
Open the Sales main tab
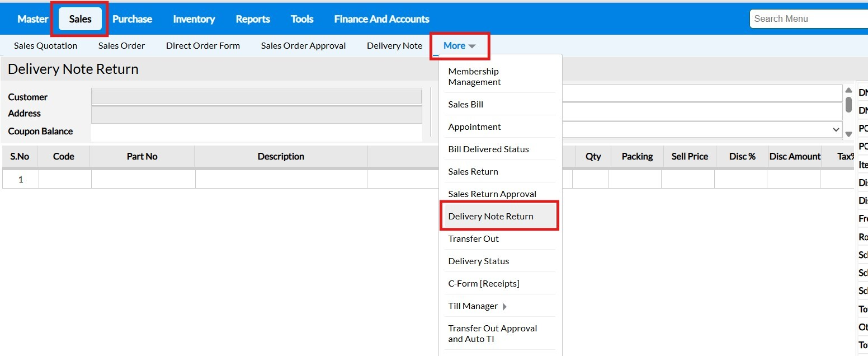coord(80,19)
